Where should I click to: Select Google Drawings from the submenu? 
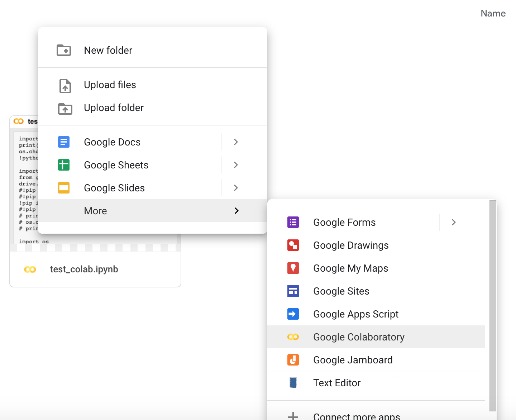pyautogui.click(x=376, y=245)
